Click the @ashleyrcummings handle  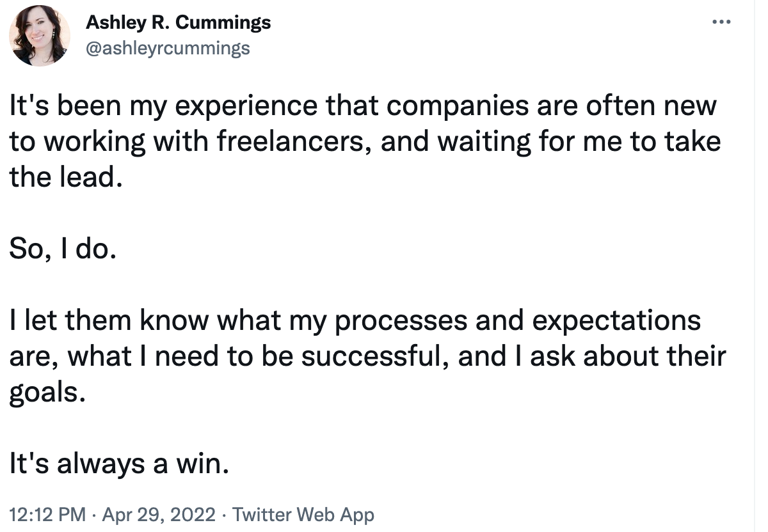(168, 48)
